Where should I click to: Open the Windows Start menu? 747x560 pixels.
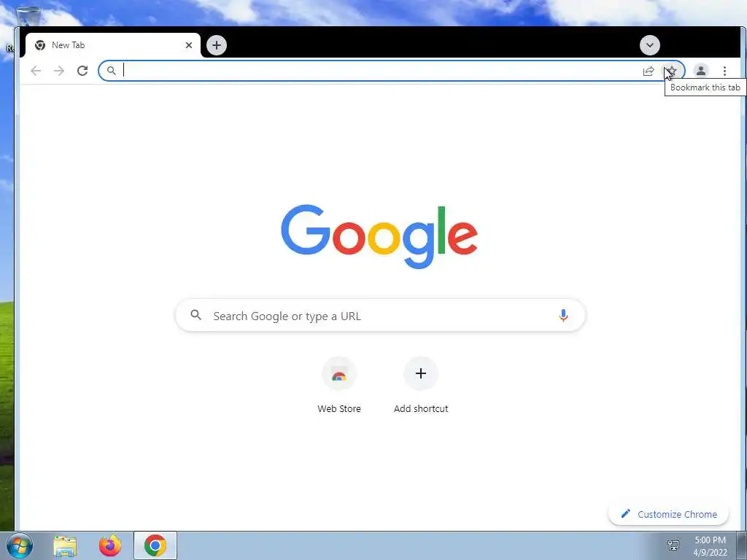[x=20, y=545]
